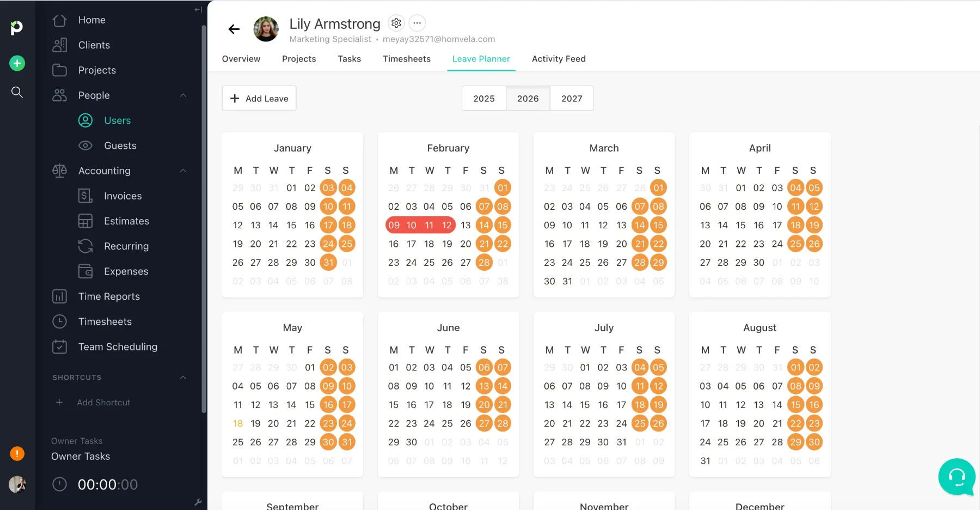Open the orange alert notification icon
This screenshot has height=510, width=980.
[17, 453]
